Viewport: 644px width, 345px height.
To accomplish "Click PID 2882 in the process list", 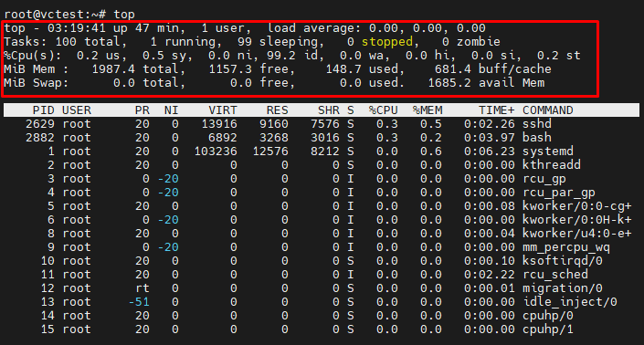I will pos(40,138).
